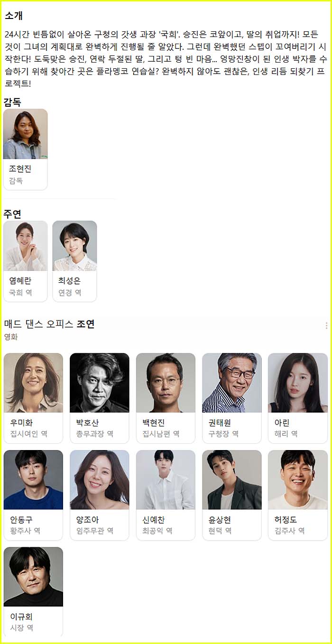Open director 조현진's photo
This screenshot has width=332, height=644.
pos(26,134)
